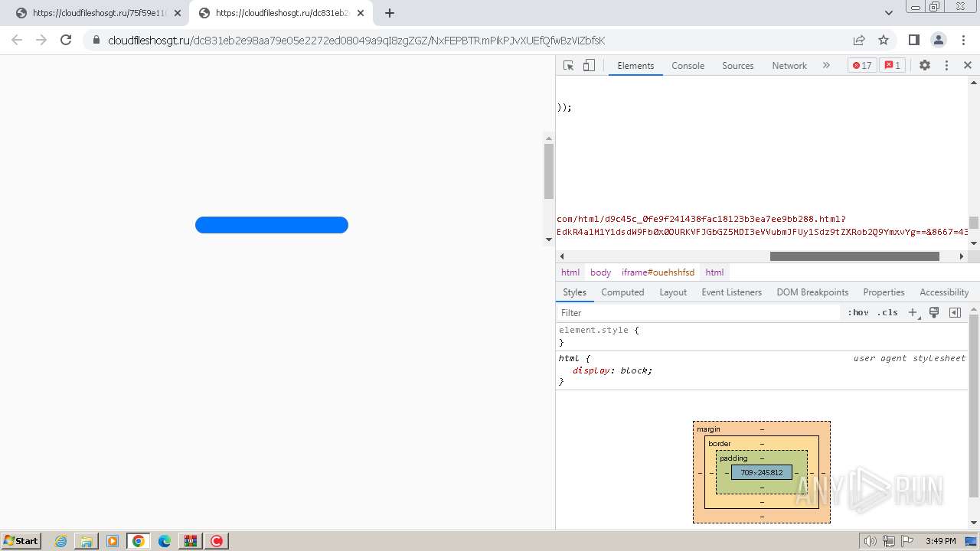Open Internet Explorer from taskbar
Viewport: 980px width, 551px height.
pyautogui.click(x=61, y=541)
